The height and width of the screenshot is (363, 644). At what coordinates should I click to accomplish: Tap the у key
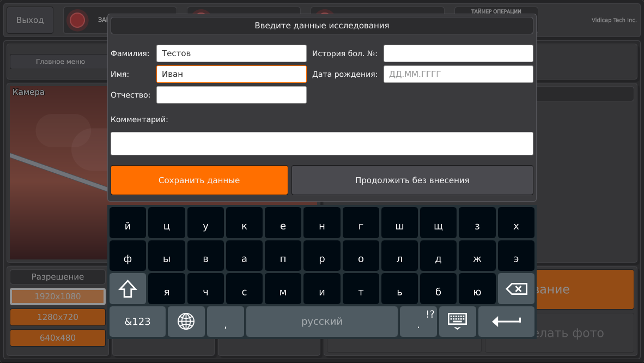click(205, 223)
